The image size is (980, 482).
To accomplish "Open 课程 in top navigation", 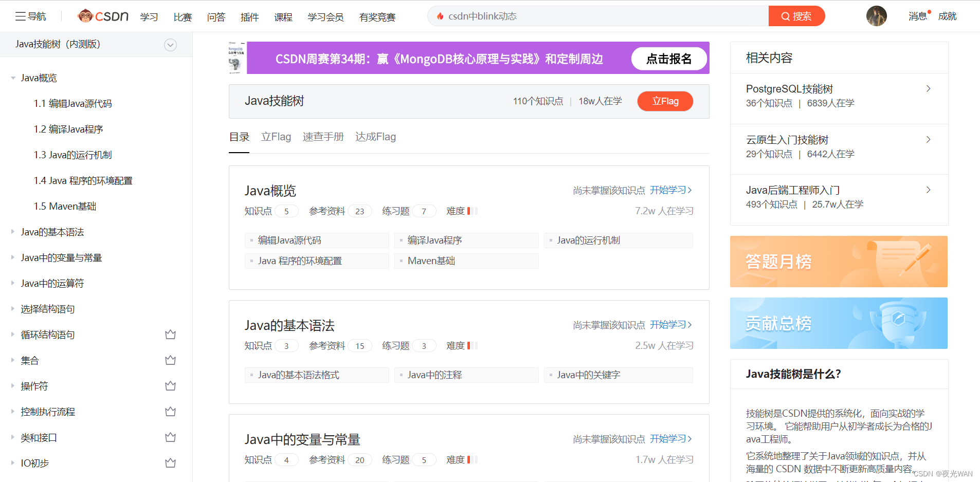I will coord(283,17).
